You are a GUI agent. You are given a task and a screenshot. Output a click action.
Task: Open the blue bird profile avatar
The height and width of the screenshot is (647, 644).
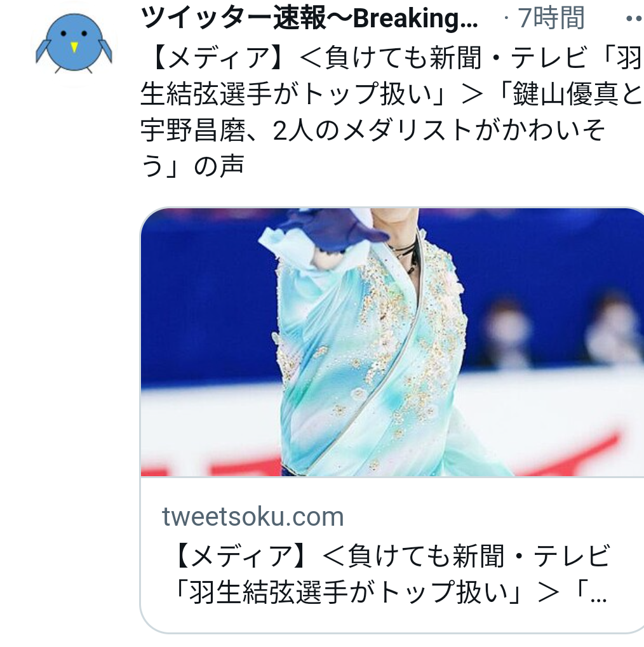[x=74, y=43]
